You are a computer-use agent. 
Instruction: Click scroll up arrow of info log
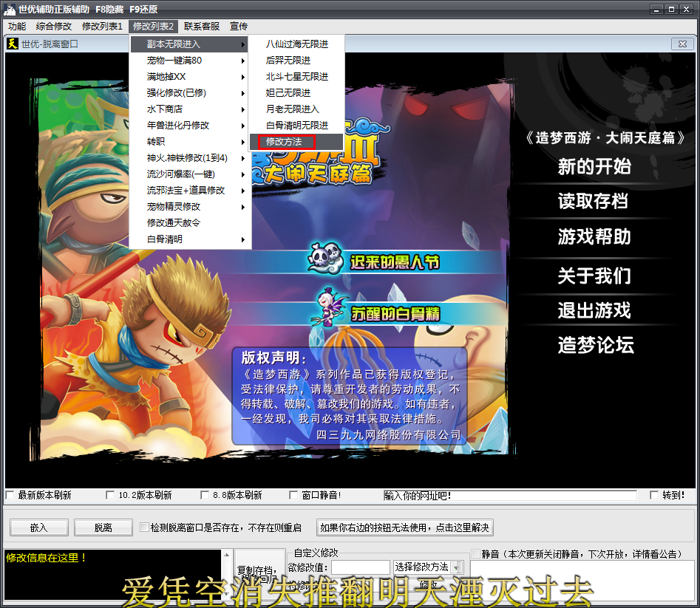tap(227, 555)
